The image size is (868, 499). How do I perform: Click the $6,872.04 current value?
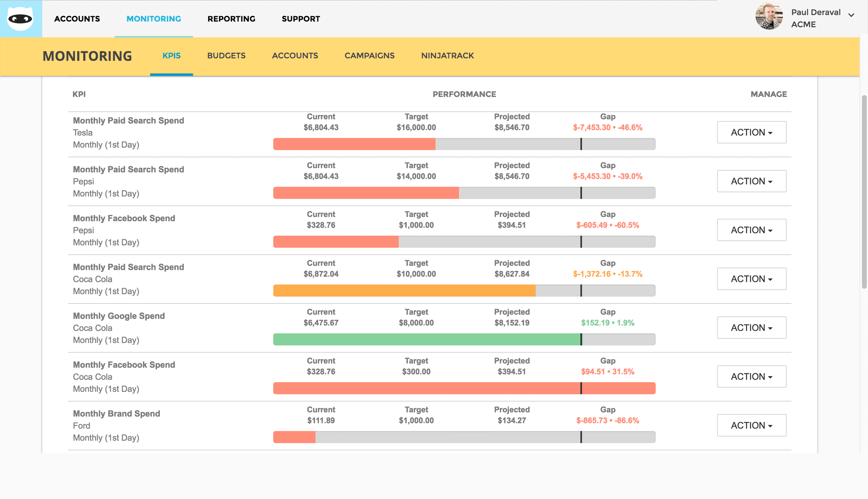(321, 274)
